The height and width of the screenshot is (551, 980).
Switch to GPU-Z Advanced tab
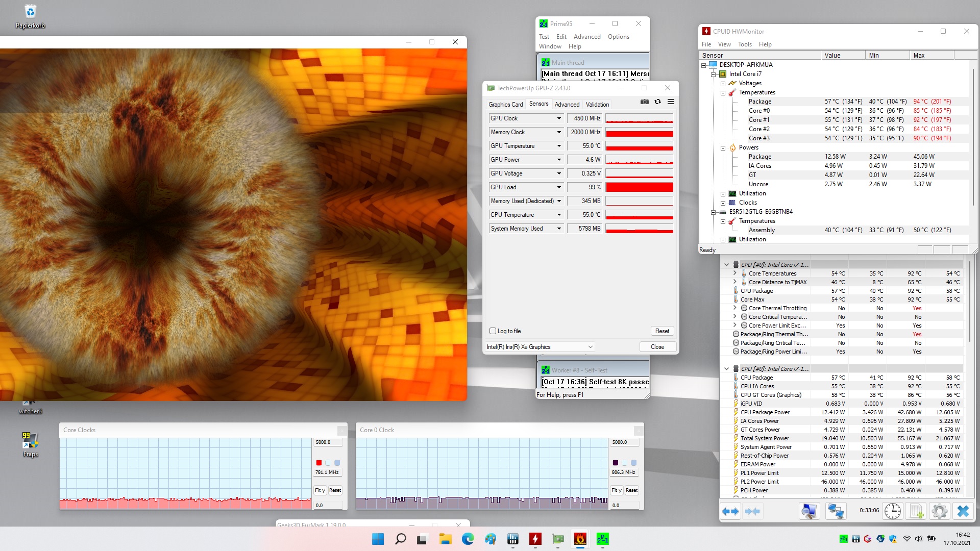[x=567, y=105]
